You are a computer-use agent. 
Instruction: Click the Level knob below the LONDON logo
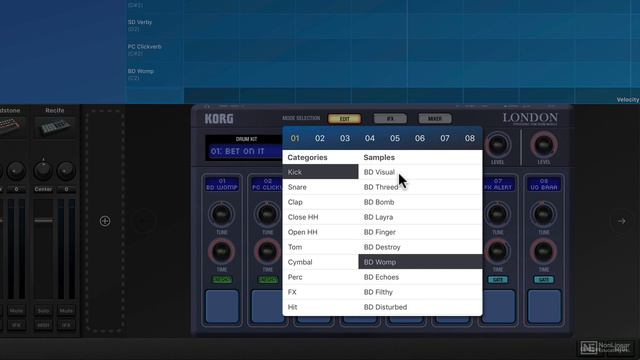544,145
